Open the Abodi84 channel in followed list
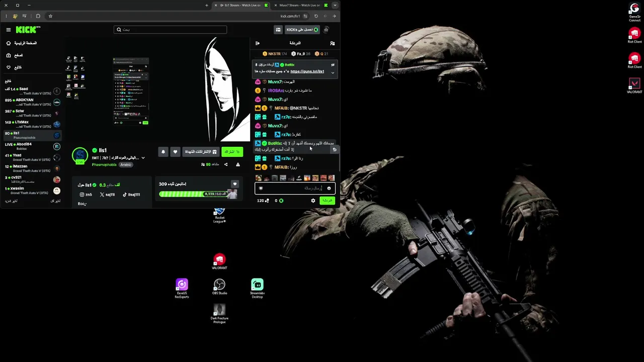The image size is (644, 362). click(x=33, y=146)
